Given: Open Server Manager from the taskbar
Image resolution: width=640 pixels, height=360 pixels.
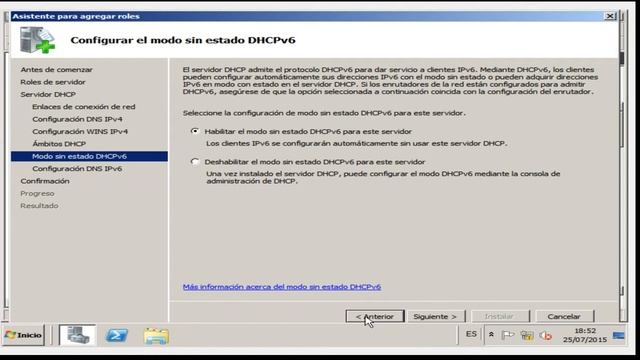Looking at the screenshot, I should [78, 335].
